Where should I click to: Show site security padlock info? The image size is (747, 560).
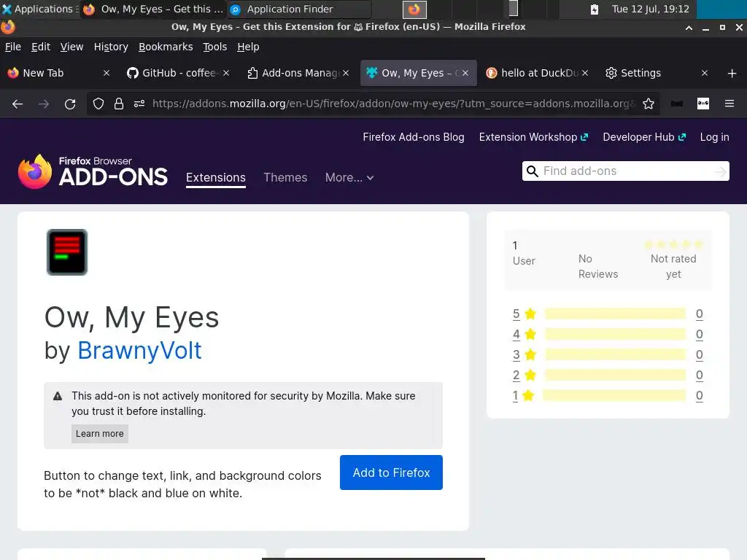(x=119, y=104)
